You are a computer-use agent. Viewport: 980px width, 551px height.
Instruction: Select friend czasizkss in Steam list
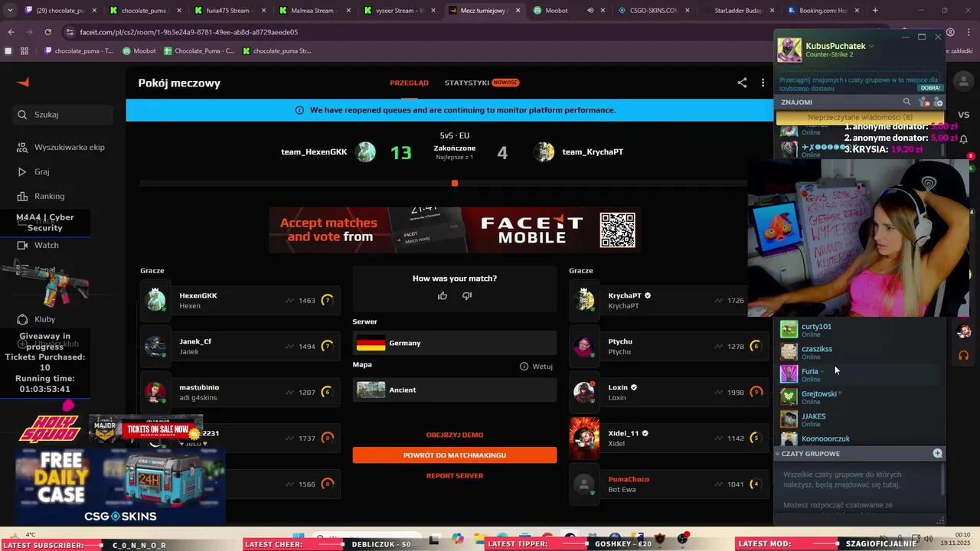(x=859, y=352)
